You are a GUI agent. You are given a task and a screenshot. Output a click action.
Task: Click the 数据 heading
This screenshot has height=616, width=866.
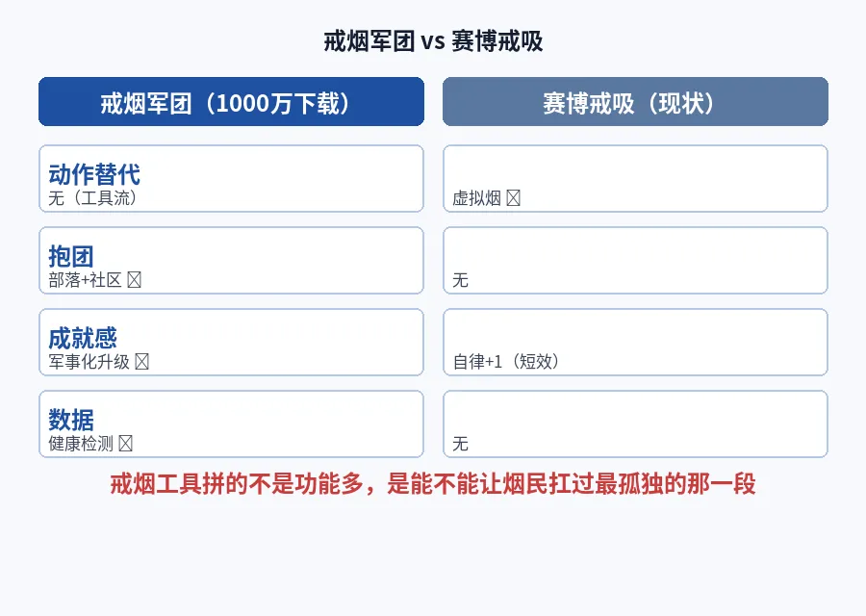[x=71, y=420]
